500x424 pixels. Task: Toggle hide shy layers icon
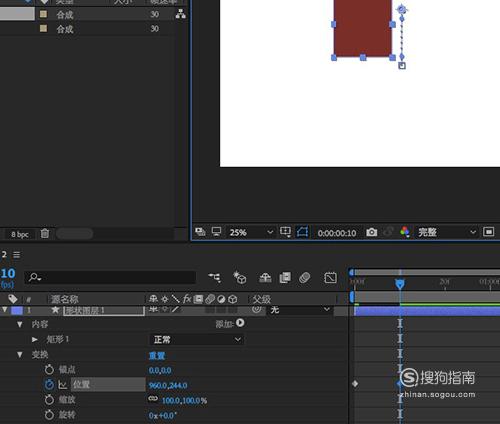pyautogui.click(x=265, y=277)
